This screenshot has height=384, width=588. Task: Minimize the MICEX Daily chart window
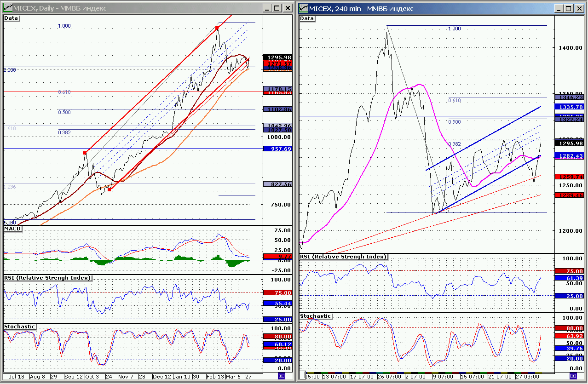click(266, 8)
